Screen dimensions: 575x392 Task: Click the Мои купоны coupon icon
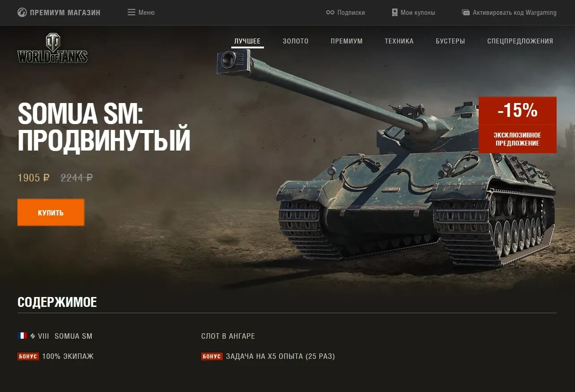pos(395,13)
